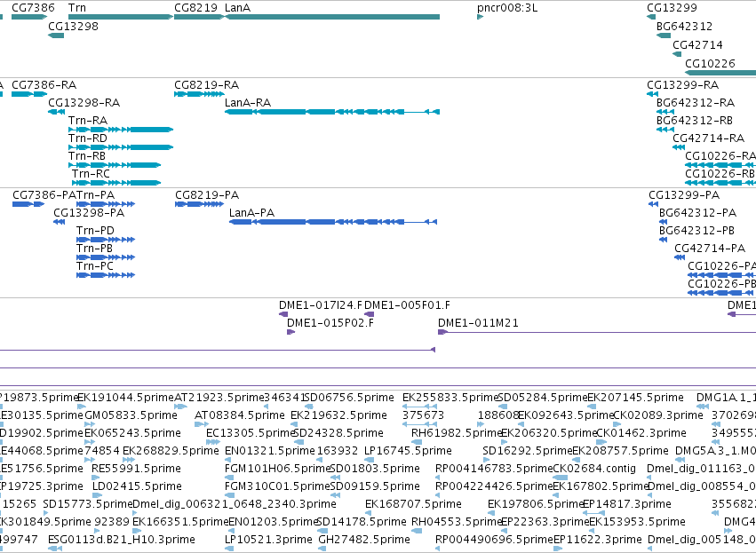
Task: Select EST EN01321.5prime
Action: [x=229, y=461]
